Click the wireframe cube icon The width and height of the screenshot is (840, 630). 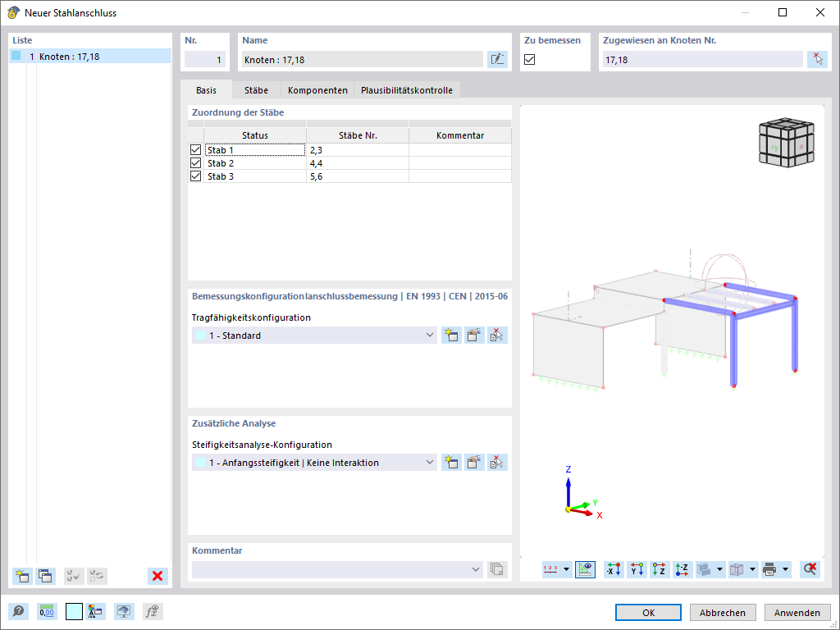pyautogui.click(x=737, y=569)
